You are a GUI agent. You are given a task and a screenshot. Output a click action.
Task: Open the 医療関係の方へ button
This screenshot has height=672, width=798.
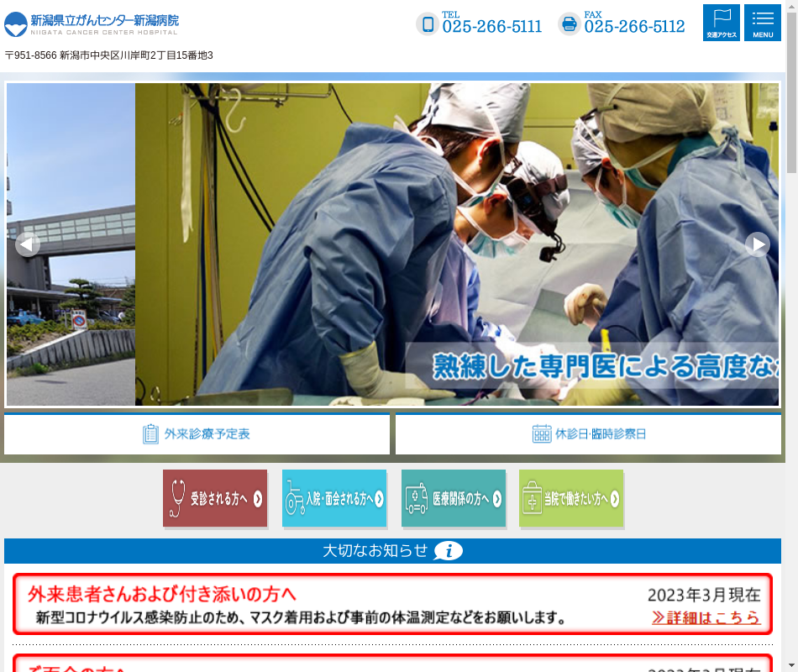[454, 498]
